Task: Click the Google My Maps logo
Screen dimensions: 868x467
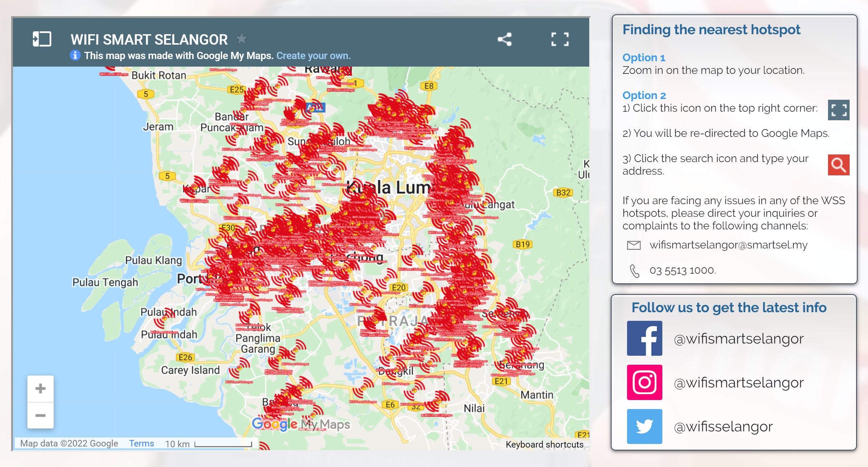Action: tap(301, 424)
